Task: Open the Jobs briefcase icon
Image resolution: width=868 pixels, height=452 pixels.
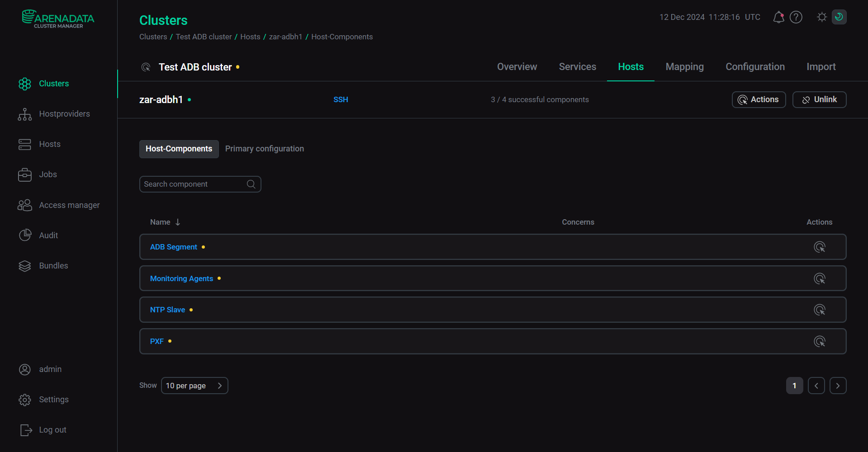Action: [25, 174]
